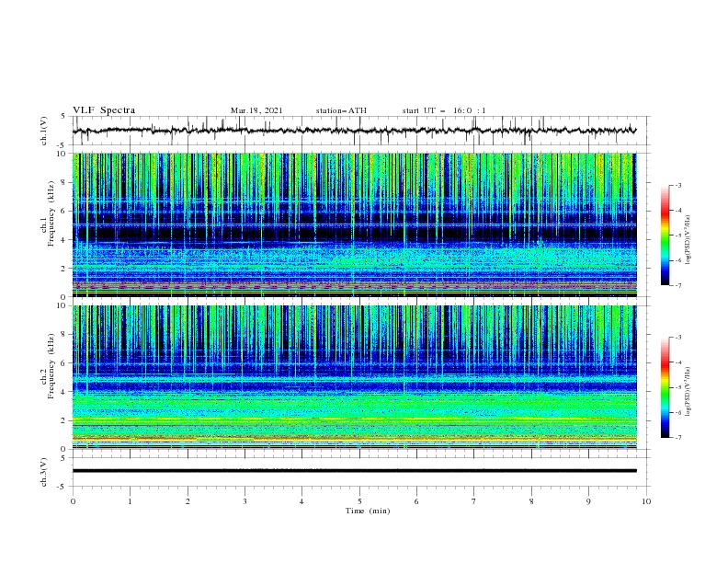Click time axis tick label "1"
This screenshot has height=563, width=728.
(130, 501)
